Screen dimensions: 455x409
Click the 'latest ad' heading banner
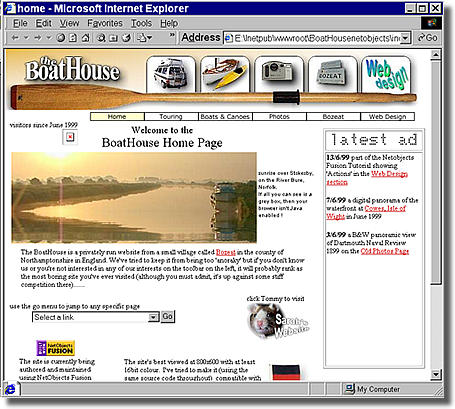click(374, 140)
